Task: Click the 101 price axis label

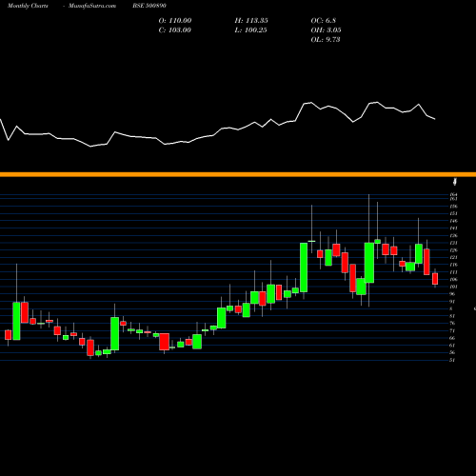Action: click(454, 287)
